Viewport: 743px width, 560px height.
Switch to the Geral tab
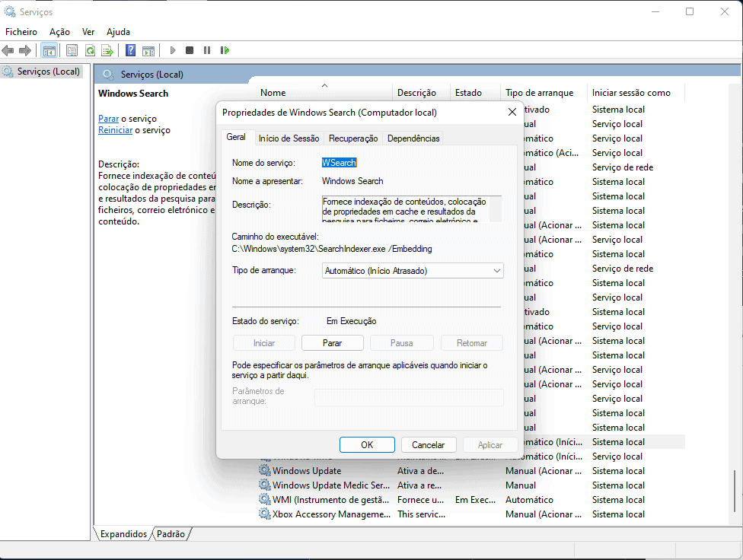(236, 137)
